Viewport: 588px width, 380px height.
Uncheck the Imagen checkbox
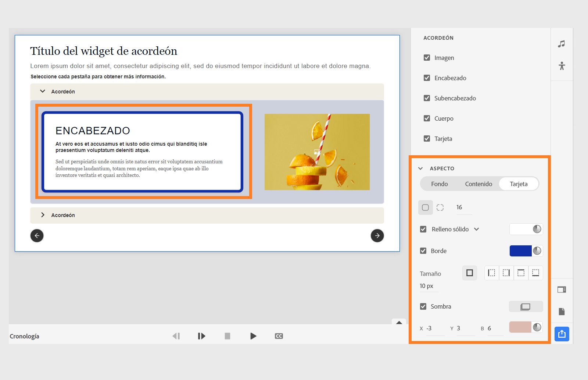tap(427, 58)
